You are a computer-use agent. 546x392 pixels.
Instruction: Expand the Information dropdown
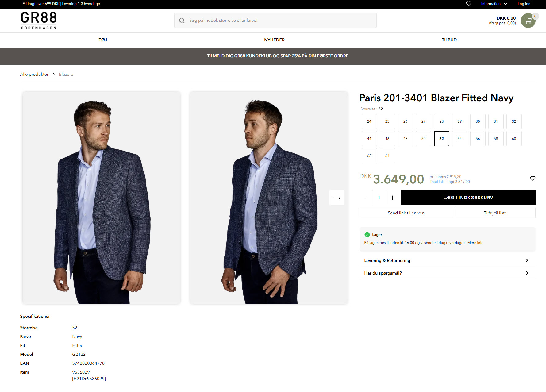(x=494, y=4)
